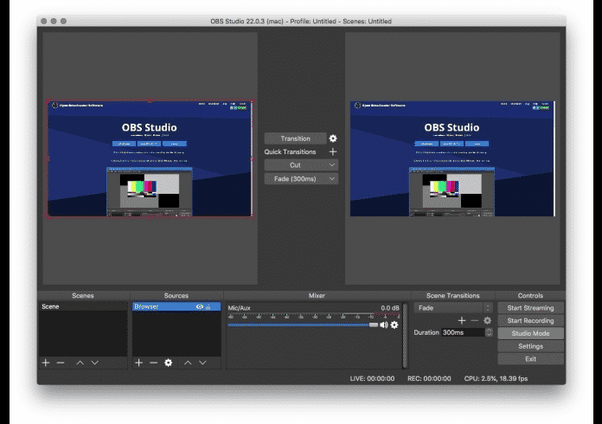
Task: Click the REC: 00:00:00 status
Action: (x=429, y=378)
